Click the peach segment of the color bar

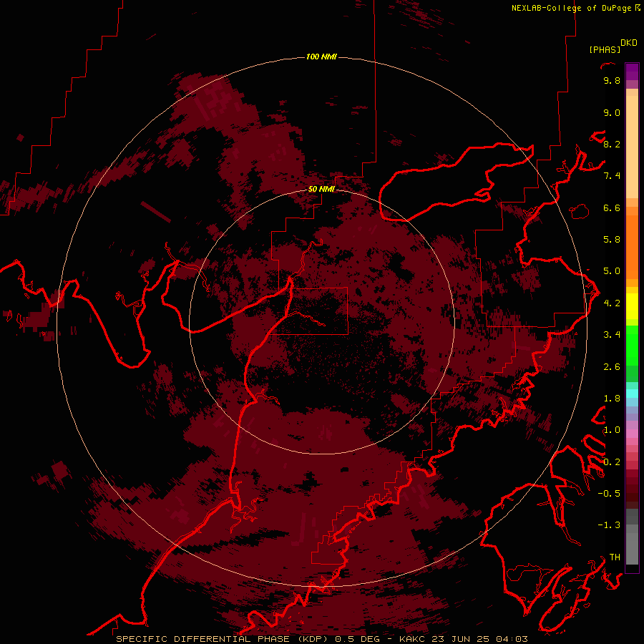tap(632, 147)
